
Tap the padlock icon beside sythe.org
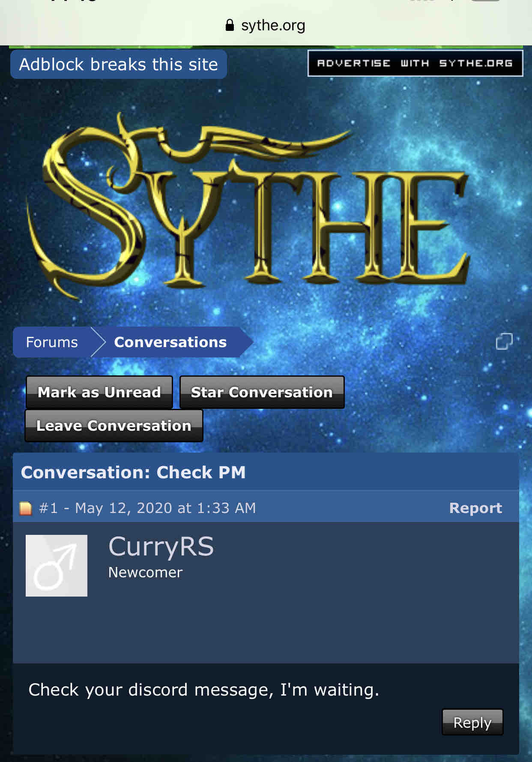click(230, 25)
